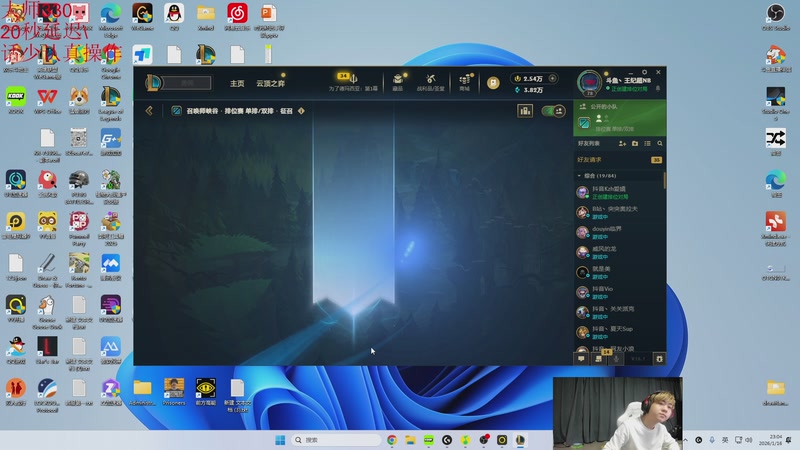Open NetEase Cloud Music desktop icon
Viewport: 800px width, 450px height.
(237, 18)
